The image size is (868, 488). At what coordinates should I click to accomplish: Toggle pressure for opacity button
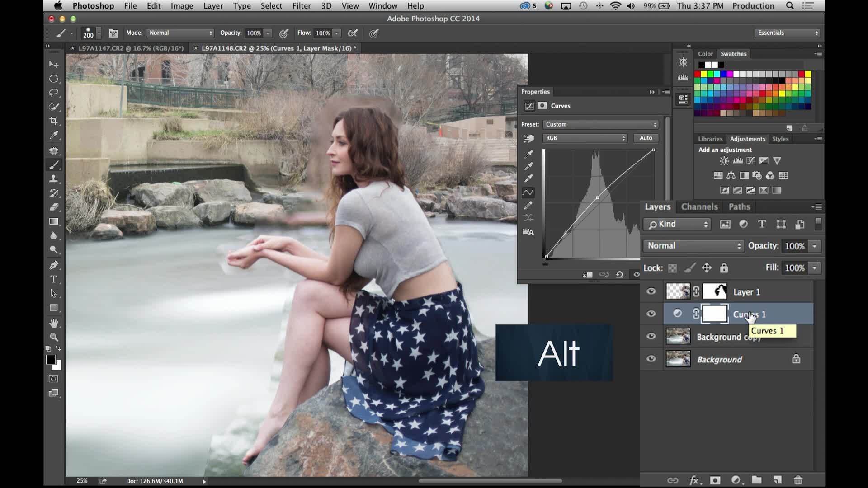(x=284, y=33)
